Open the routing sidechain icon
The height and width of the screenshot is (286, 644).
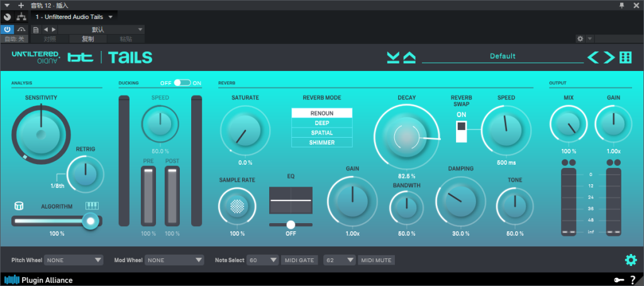coord(21,17)
